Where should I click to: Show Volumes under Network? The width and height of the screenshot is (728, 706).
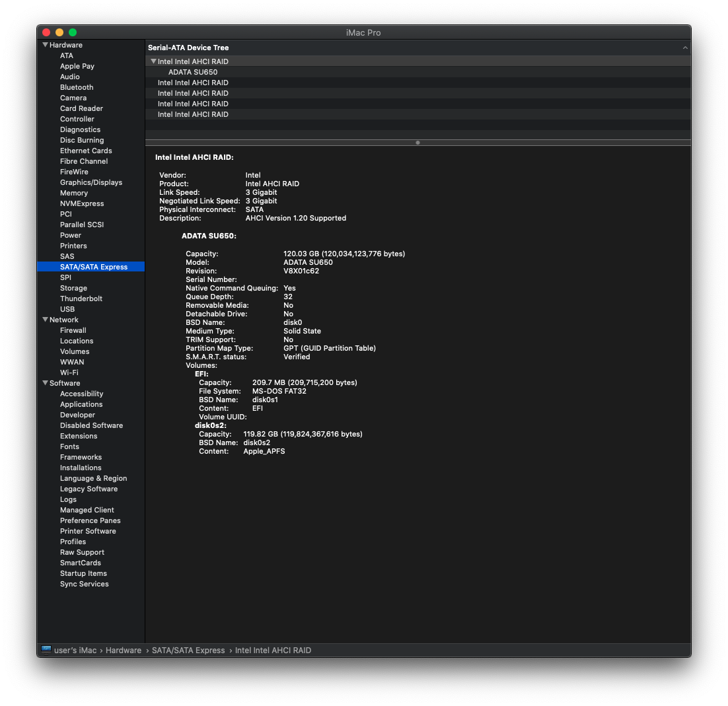pyautogui.click(x=74, y=352)
